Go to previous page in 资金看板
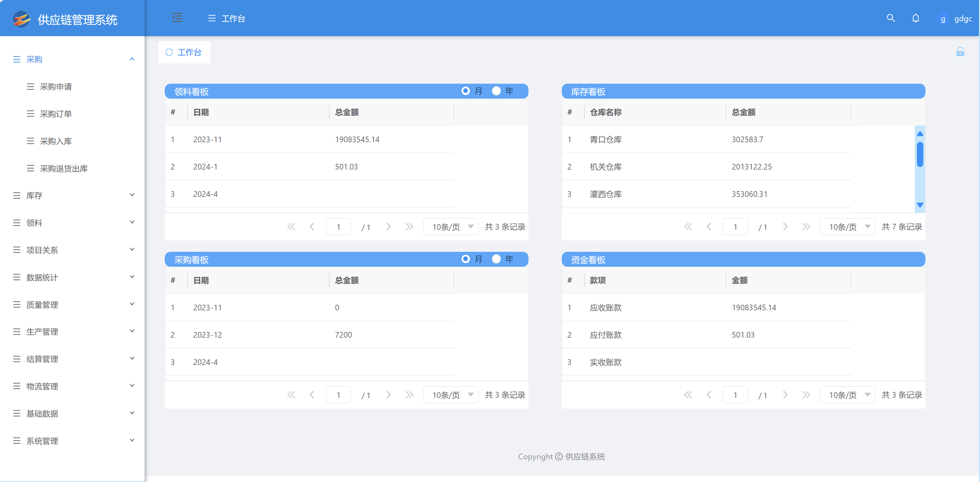The width and height of the screenshot is (980, 482). [709, 395]
